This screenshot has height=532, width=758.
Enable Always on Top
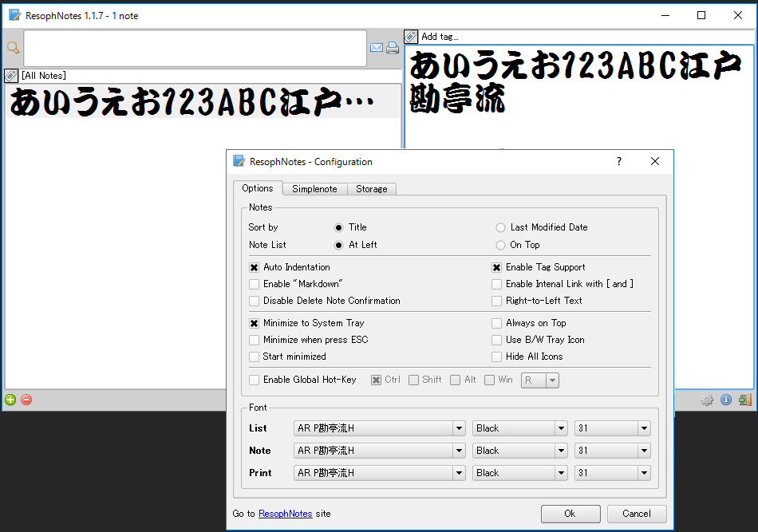(x=496, y=323)
